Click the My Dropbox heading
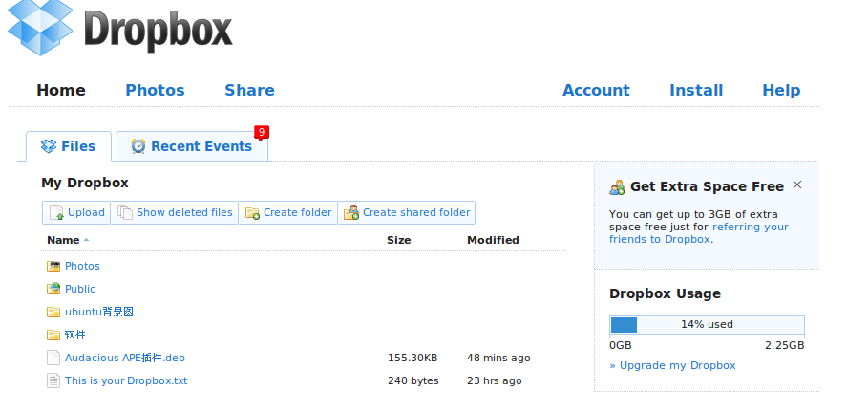Image resolution: width=868 pixels, height=413 pixels. [85, 183]
